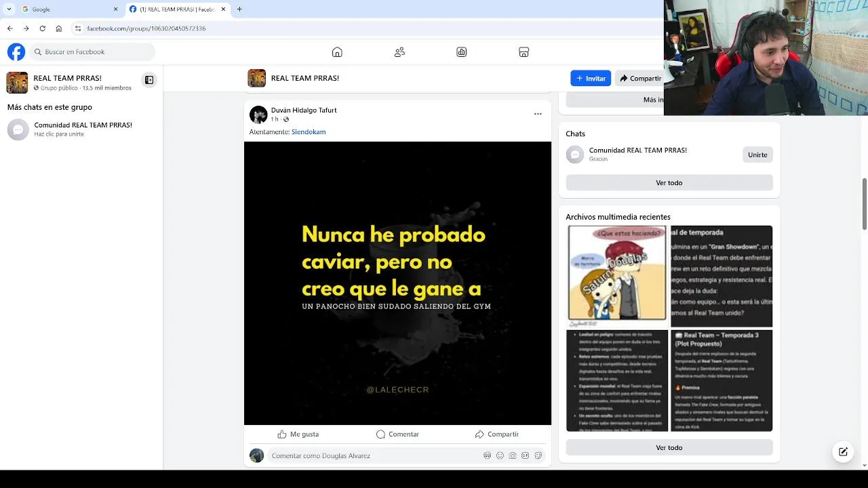Open the tab search dropdown arrow
Viewport: 868px width, 488px height.
[x=9, y=9]
